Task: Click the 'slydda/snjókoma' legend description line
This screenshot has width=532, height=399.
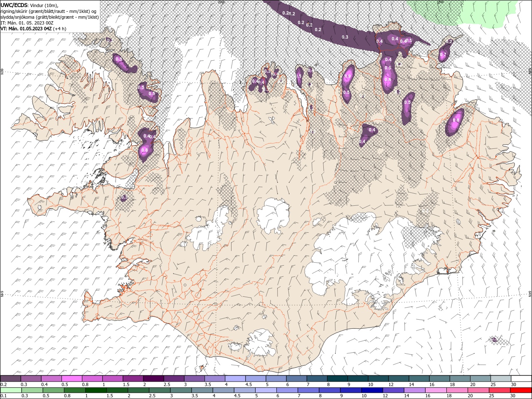Action: pos(49,17)
